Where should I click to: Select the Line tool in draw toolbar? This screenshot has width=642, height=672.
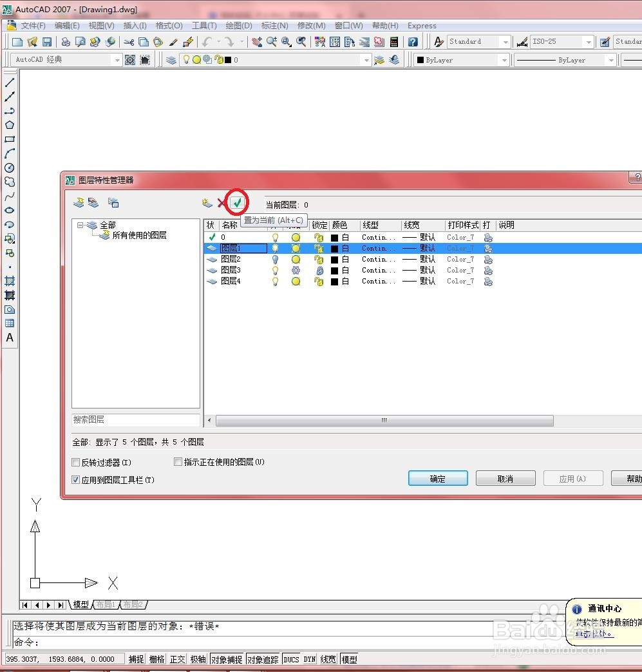10,82
